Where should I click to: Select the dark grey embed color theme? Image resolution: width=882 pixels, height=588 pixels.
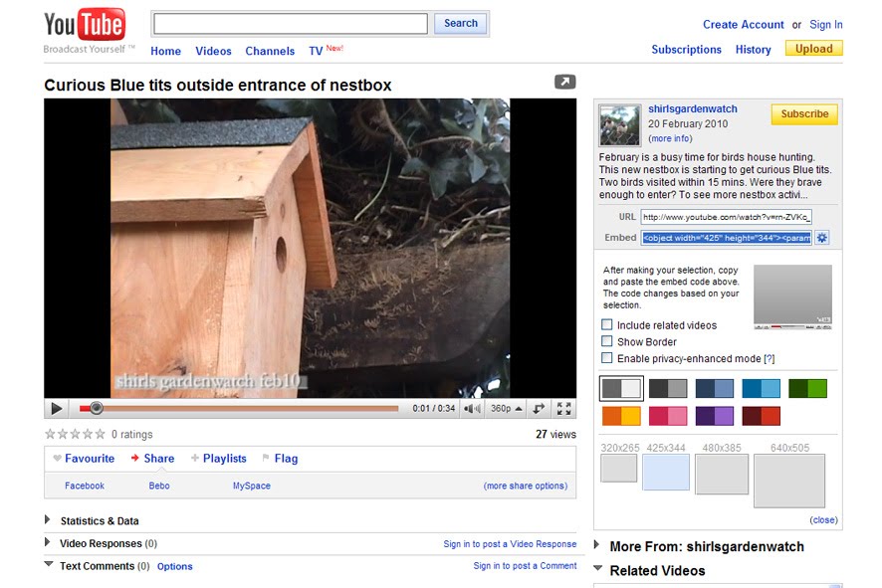pyautogui.click(x=668, y=388)
